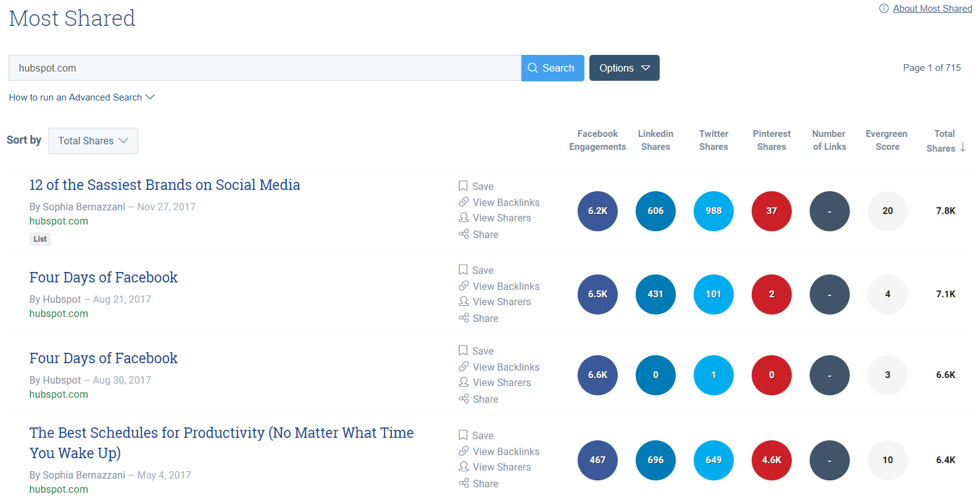Sort by Facebook Engagements column header
This screenshot has width=980, height=502.
click(x=597, y=140)
